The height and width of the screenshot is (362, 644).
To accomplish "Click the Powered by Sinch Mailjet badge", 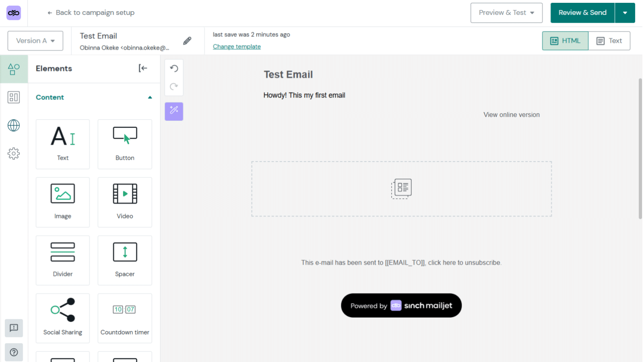I will [x=401, y=306].
